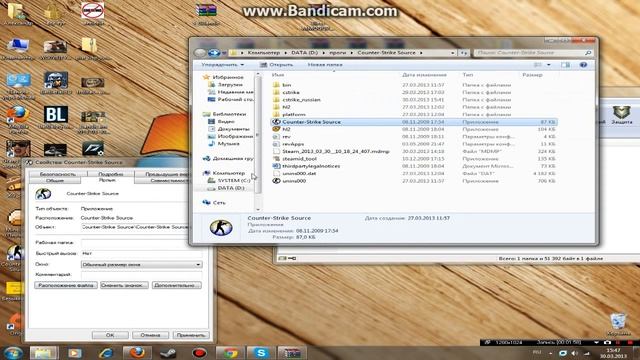Viewport: 640px width, 360px height.
Task: Click Открыть in the Explorer toolbar
Action: click(276, 65)
